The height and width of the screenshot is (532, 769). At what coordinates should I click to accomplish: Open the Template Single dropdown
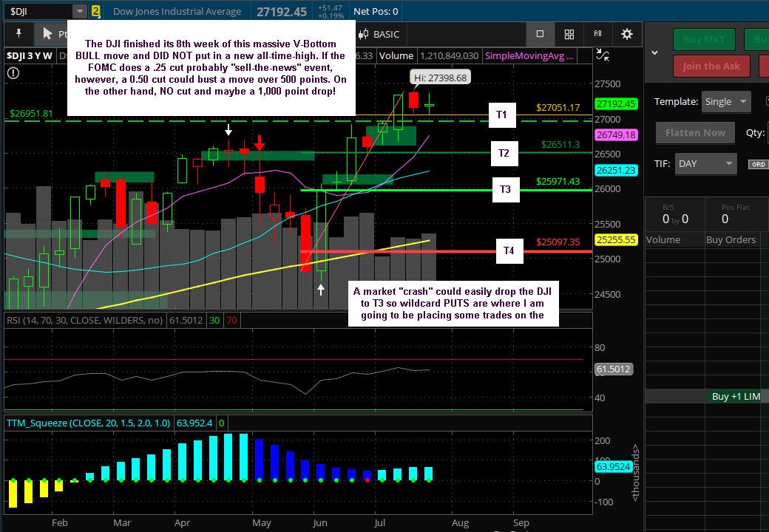pyautogui.click(x=726, y=102)
